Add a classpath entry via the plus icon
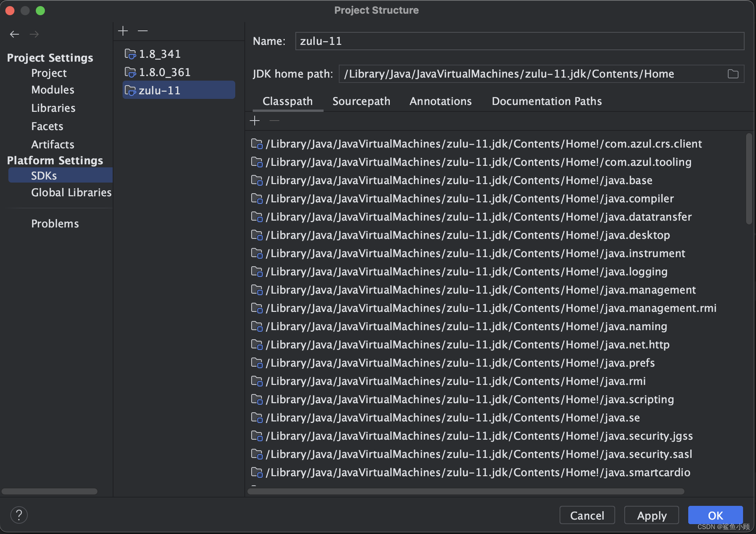The image size is (756, 534). (254, 121)
